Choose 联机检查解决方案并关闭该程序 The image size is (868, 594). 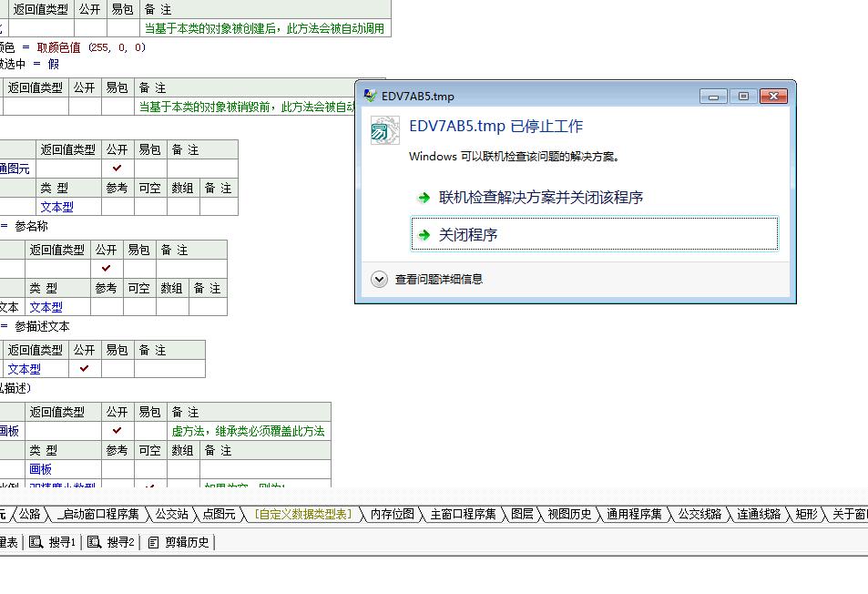click(x=540, y=198)
